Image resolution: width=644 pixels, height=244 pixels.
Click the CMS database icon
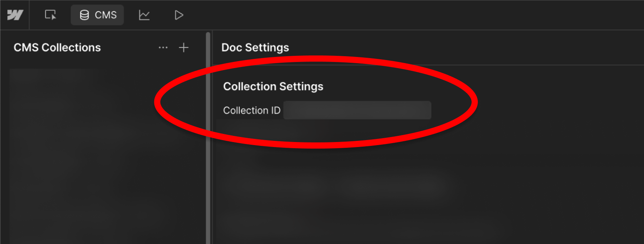point(84,15)
